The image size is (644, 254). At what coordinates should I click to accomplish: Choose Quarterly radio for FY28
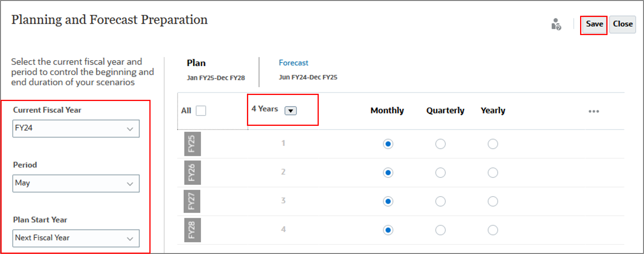440,230
